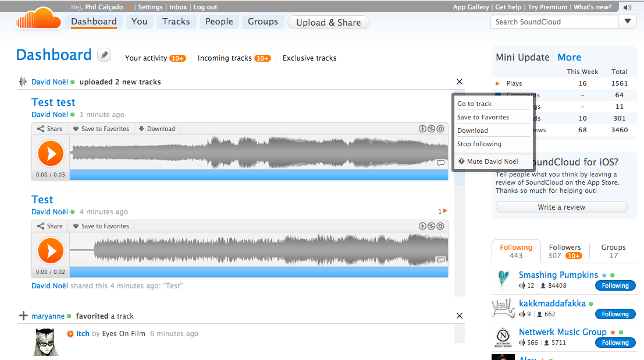This screenshot has height=360, width=644.
Task: Click the tracks waveform icon under Nettwerk Music Group
Action: coord(522,343)
